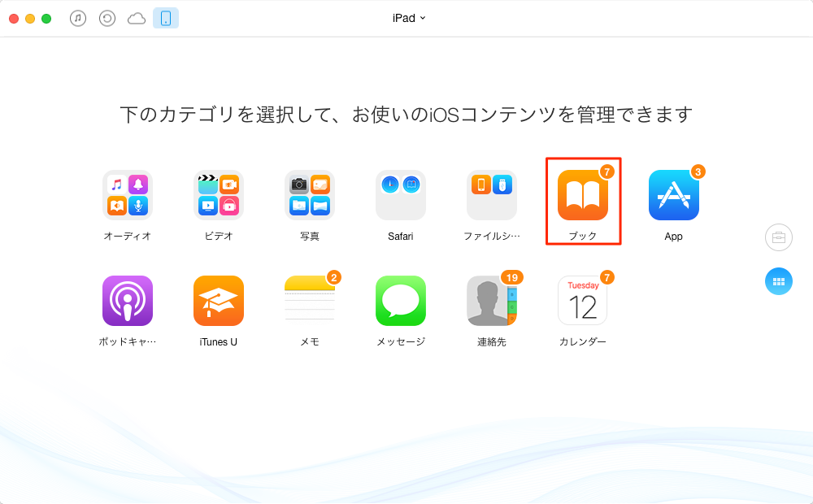Click the toolbox shortcut button
The height and width of the screenshot is (504, 813).
779,237
